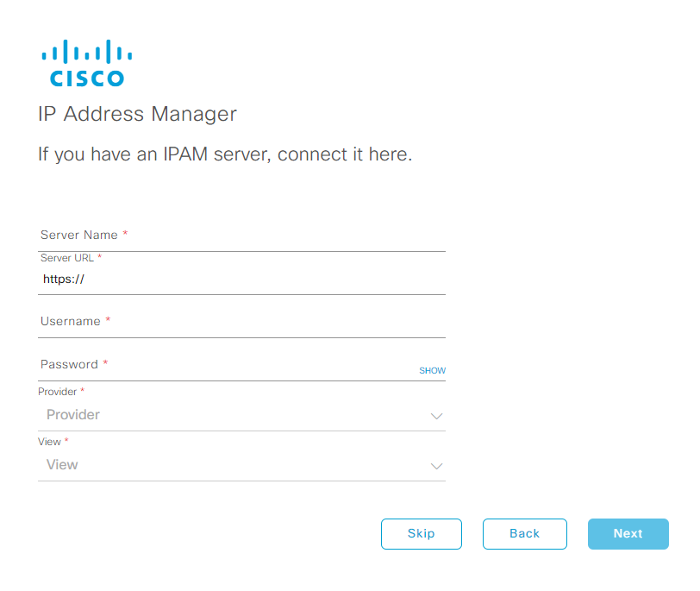Go Back to the previous step
Screen dimensions: 700x591
(524, 534)
